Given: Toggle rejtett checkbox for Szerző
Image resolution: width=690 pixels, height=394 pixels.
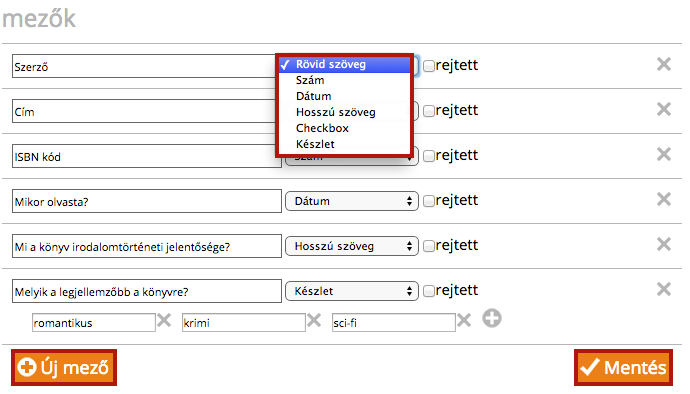Looking at the screenshot, I should [429, 66].
